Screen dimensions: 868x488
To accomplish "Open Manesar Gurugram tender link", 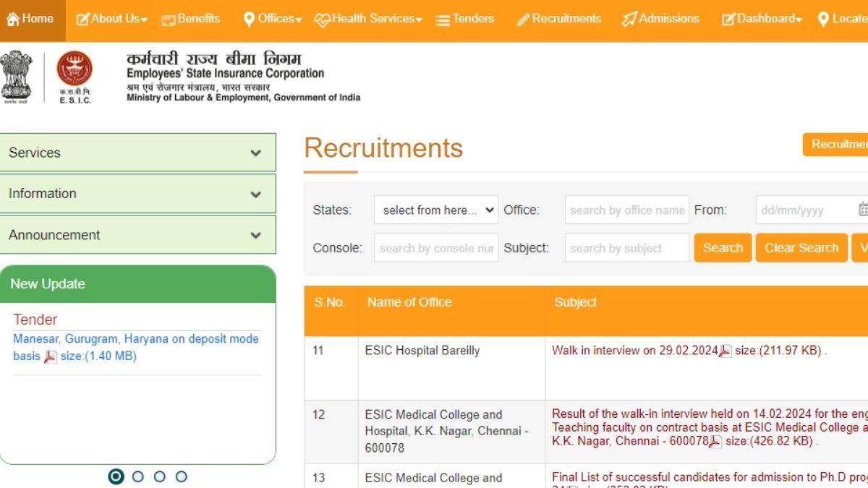I will click(135, 339).
